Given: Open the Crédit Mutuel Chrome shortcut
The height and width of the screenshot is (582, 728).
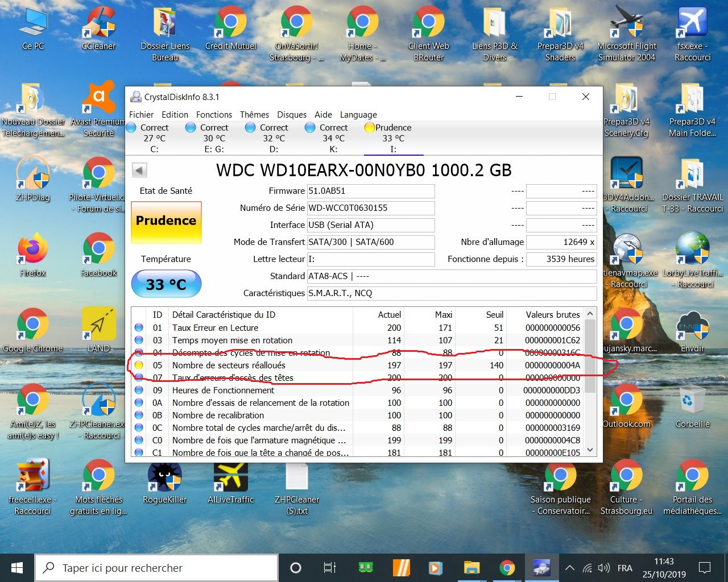Looking at the screenshot, I should (x=231, y=28).
